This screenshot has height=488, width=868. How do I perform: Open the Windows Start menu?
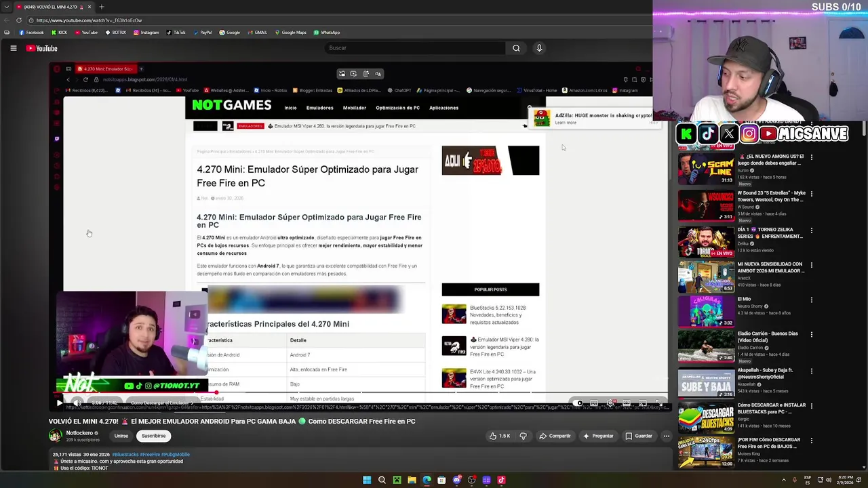(367, 480)
